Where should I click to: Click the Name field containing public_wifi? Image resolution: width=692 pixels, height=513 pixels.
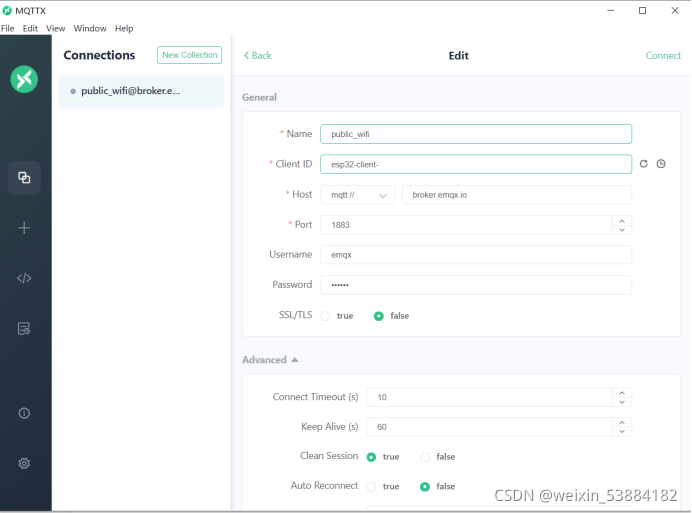(476, 134)
